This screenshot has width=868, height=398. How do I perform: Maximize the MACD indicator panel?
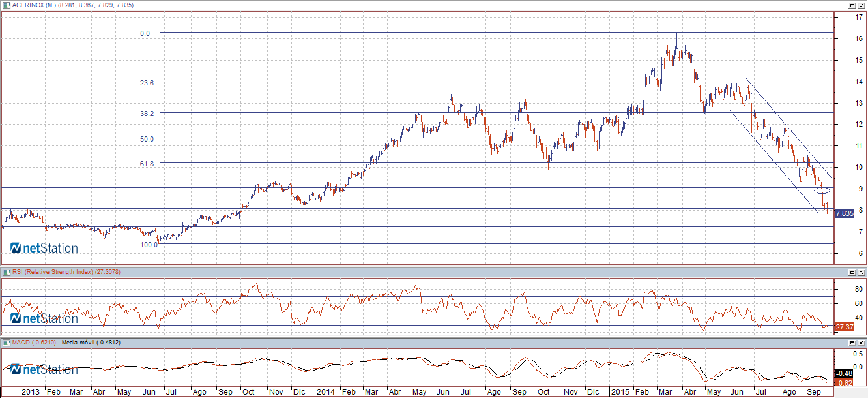coord(852,342)
